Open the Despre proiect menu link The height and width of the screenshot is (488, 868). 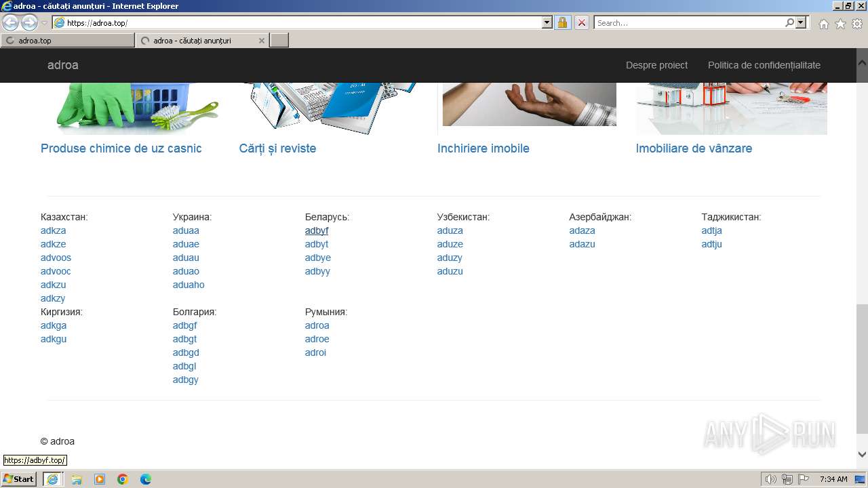656,65
